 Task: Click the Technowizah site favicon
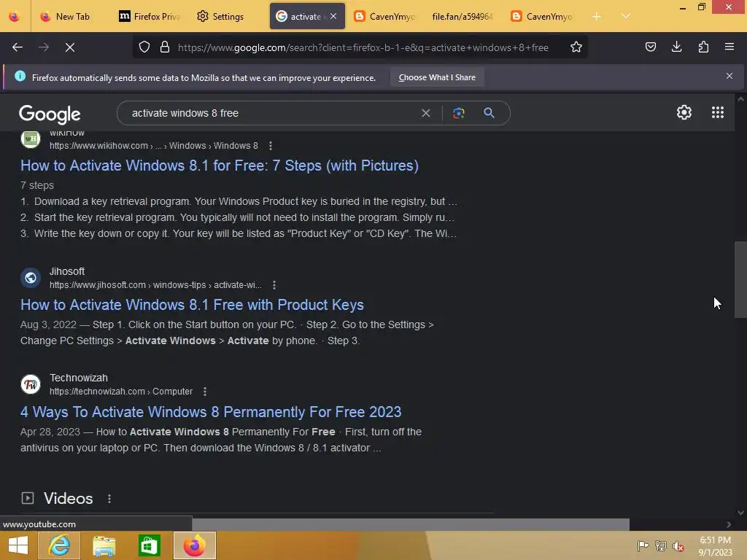point(31,384)
